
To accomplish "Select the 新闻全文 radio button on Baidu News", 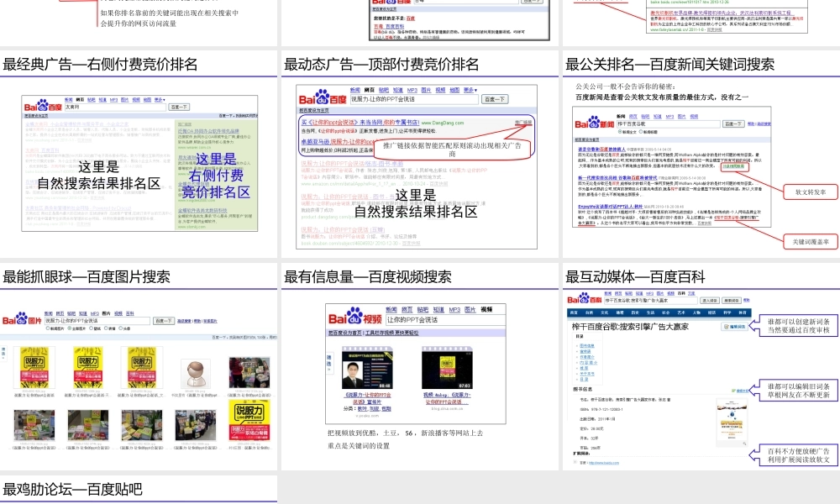I will click(x=620, y=133).
